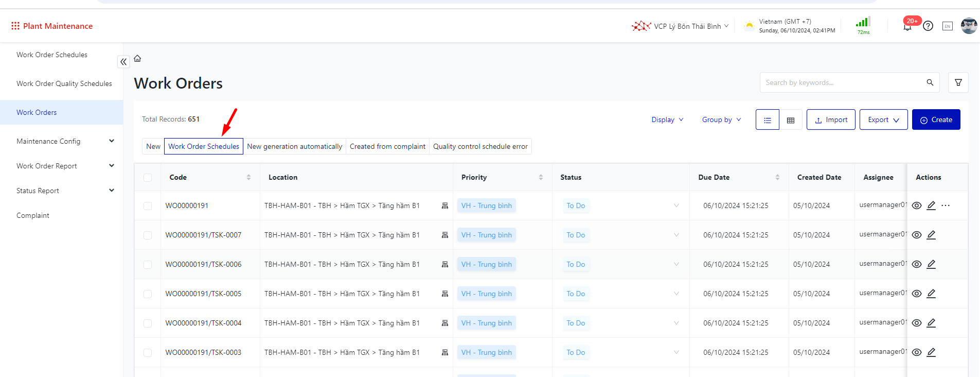Viewport: 980px width, 377px height.
Task: Select the Created from complaint tab
Action: 387,146
